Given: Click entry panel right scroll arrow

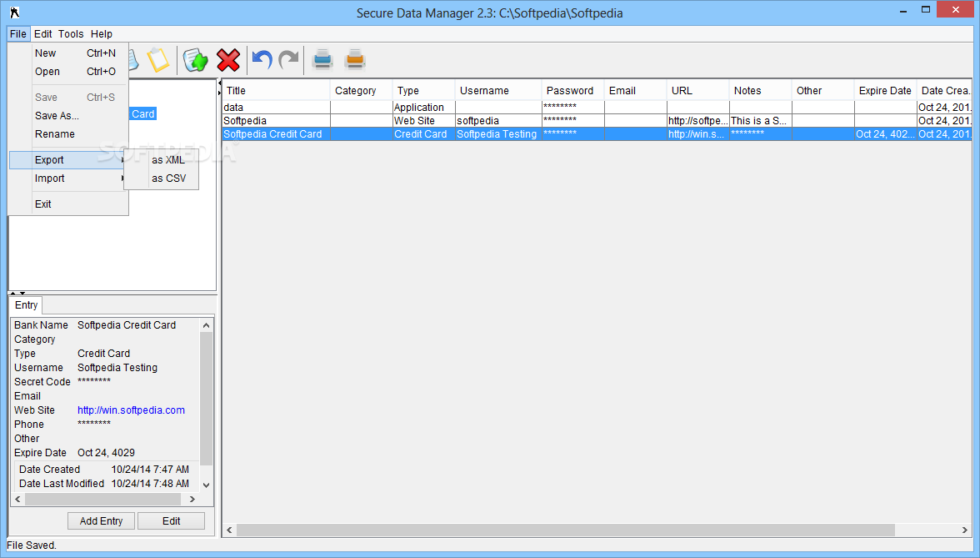Looking at the screenshot, I should click(192, 499).
